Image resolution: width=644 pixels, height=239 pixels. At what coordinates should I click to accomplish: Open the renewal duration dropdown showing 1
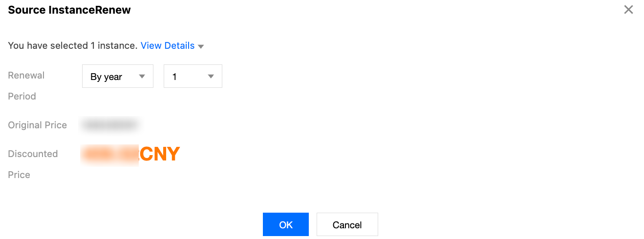click(x=193, y=77)
